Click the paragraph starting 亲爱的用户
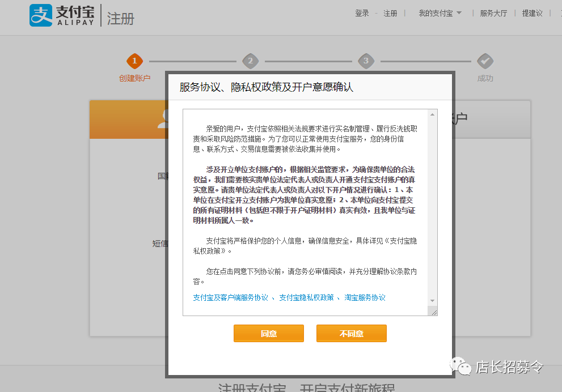Image resolution: width=562 pixels, height=392 pixels. [305, 139]
